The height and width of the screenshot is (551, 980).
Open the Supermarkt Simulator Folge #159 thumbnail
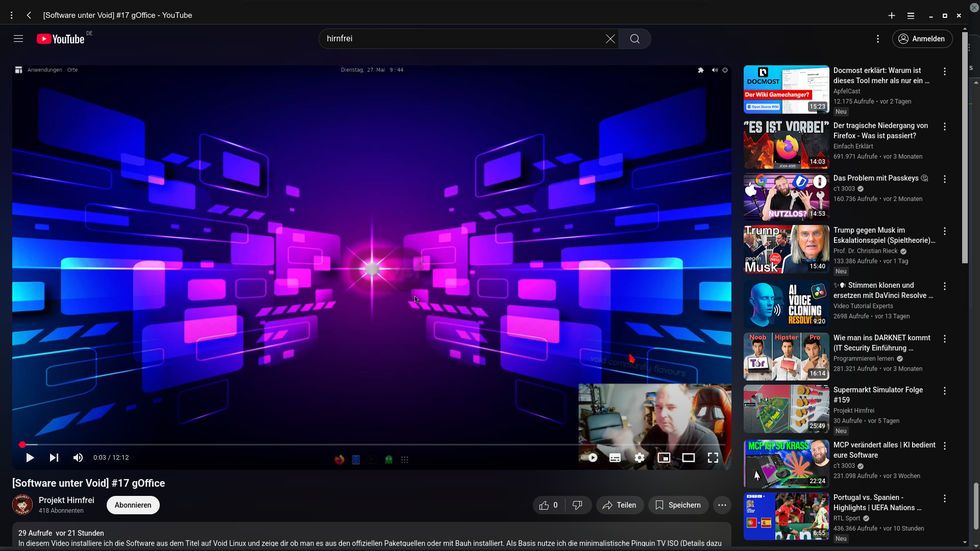click(x=786, y=409)
